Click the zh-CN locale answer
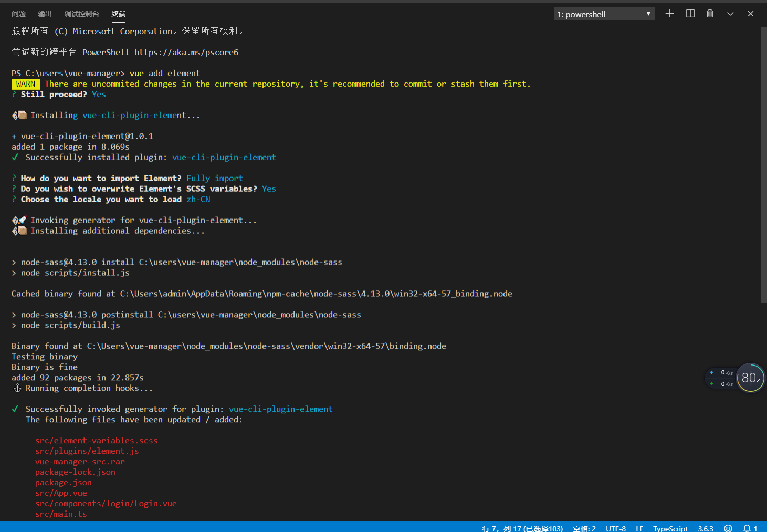The width and height of the screenshot is (767, 532). pyautogui.click(x=198, y=200)
